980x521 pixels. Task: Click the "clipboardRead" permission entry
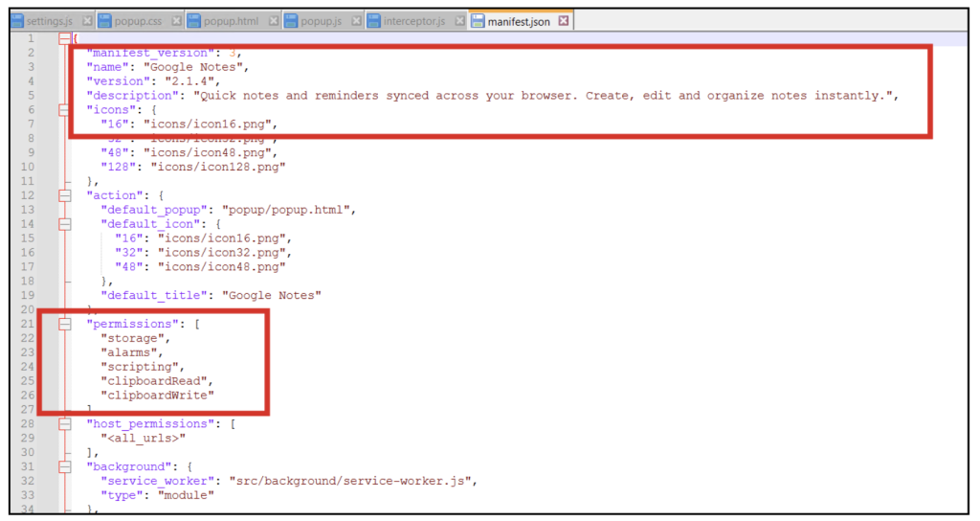(x=154, y=381)
